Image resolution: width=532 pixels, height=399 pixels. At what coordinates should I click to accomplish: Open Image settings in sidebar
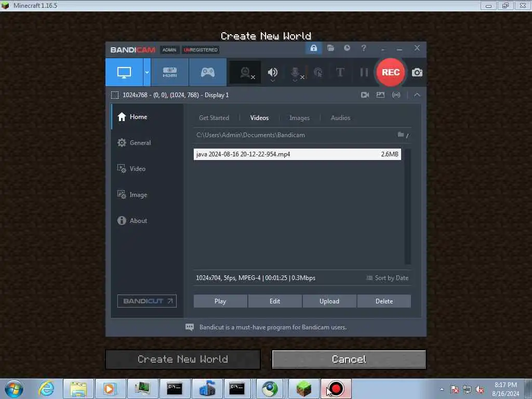point(147,195)
